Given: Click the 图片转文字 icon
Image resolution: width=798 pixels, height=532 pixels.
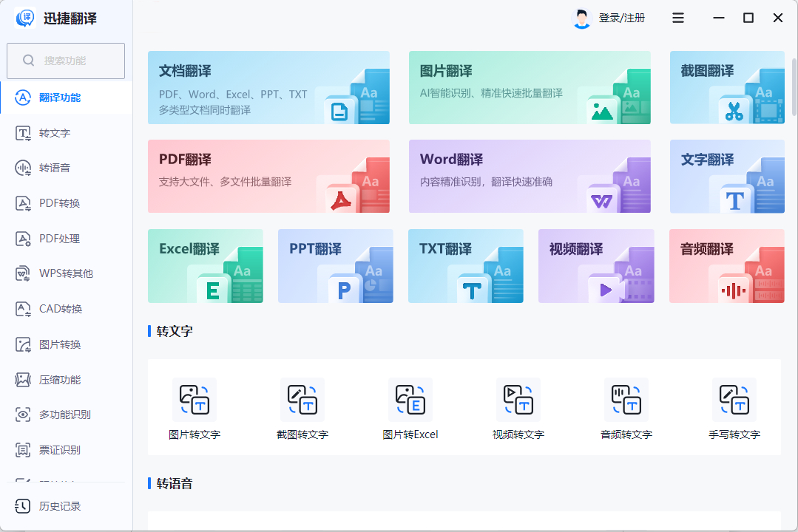Looking at the screenshot, I should (x=195, y=400).
